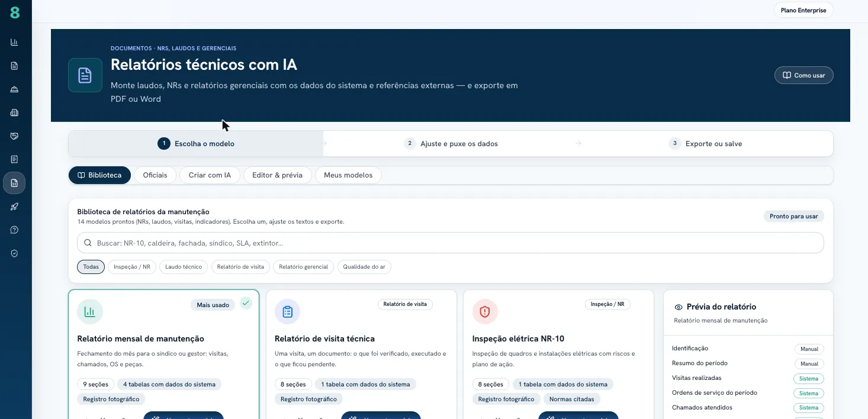The image size is (868, 419).
Task: Open the clipboard list sidebar icon
Action: pos(14,159)
